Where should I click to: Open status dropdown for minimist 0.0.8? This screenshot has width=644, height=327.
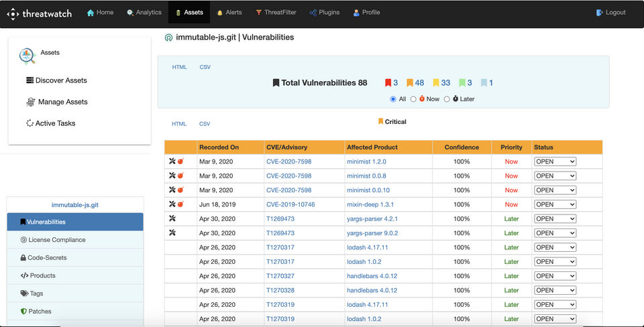pyautogui.click(x=555, y=176)
